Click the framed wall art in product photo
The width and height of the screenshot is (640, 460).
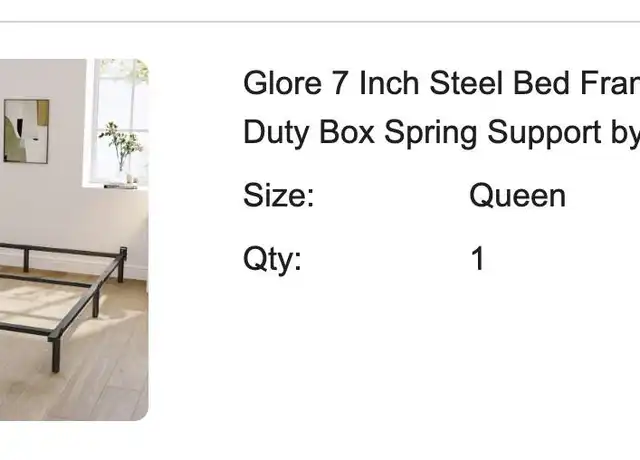point(27,131)
